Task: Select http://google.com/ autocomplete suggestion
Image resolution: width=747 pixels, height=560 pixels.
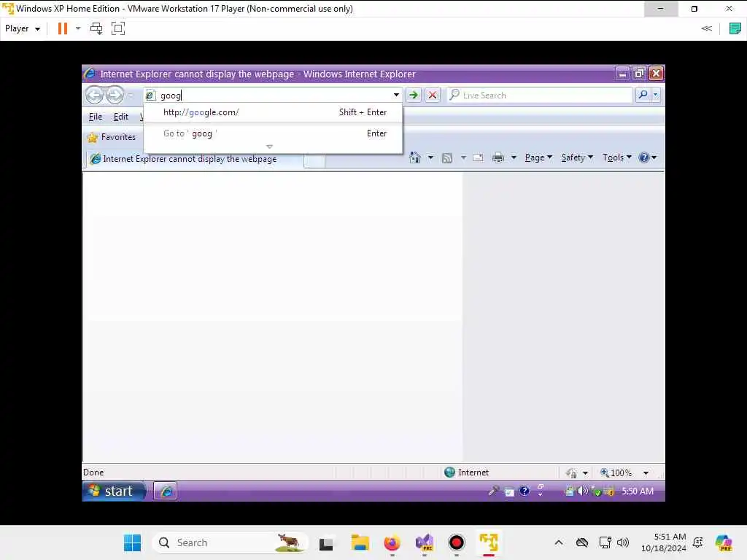Action: click(x=273, y=112)
